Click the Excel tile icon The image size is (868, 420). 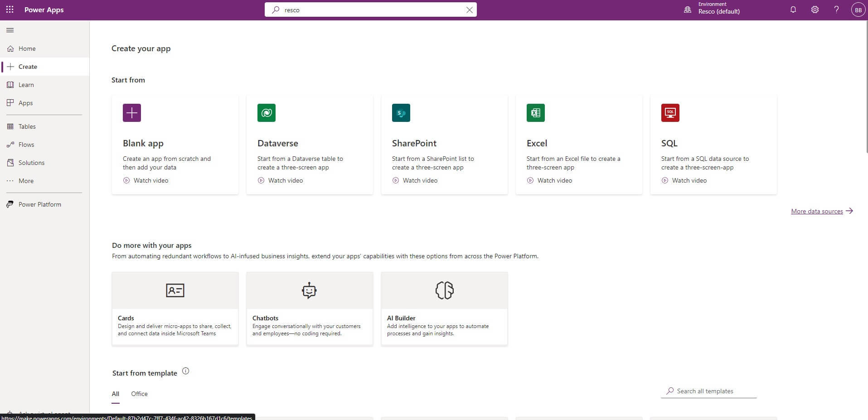point(536,113)
